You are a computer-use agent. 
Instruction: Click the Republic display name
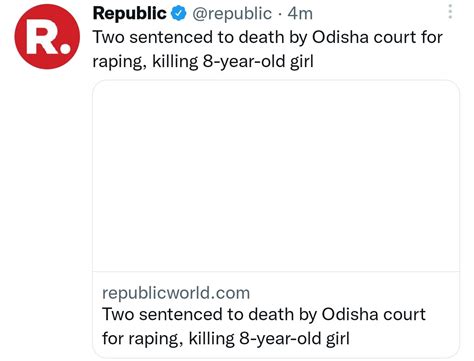click(x=129, y=14)
